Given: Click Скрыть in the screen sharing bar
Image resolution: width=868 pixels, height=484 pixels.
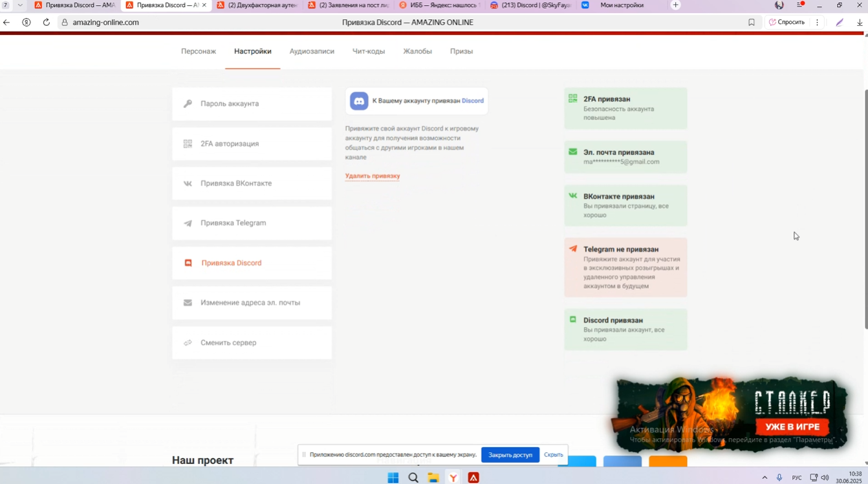Looking at the screenshot, I should point(553,455).
